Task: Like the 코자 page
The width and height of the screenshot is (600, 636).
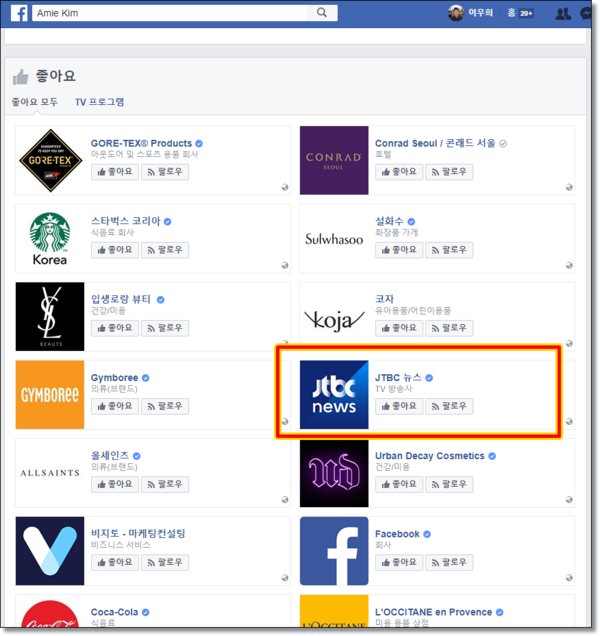Action: [x=399, y=328]
